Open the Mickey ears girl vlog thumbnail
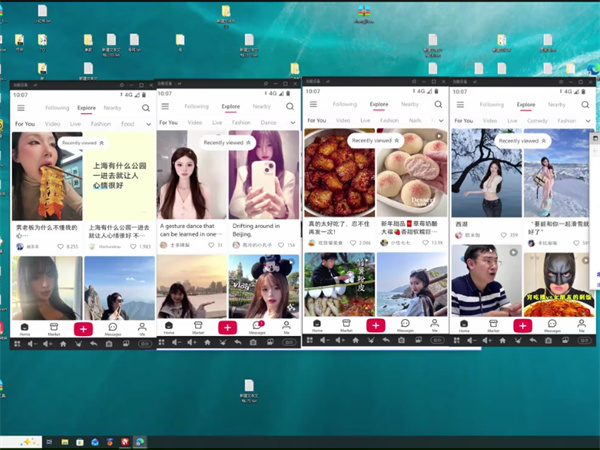 click(x=264, y=286)
